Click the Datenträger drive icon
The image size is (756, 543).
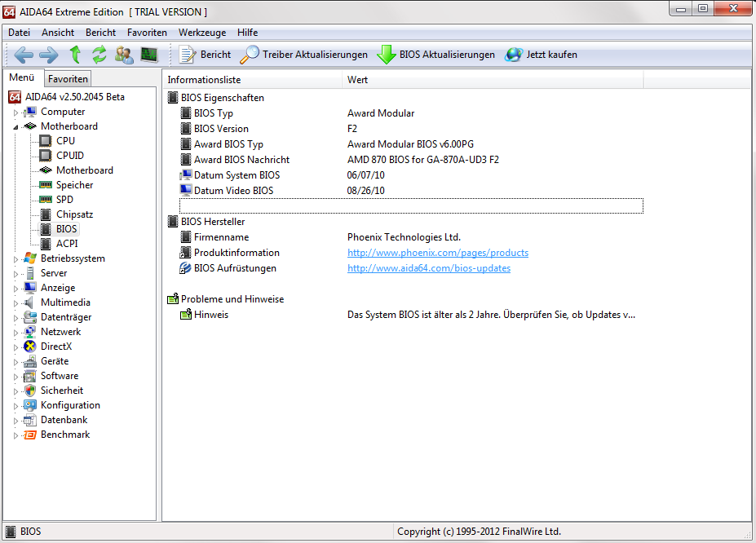30,317
